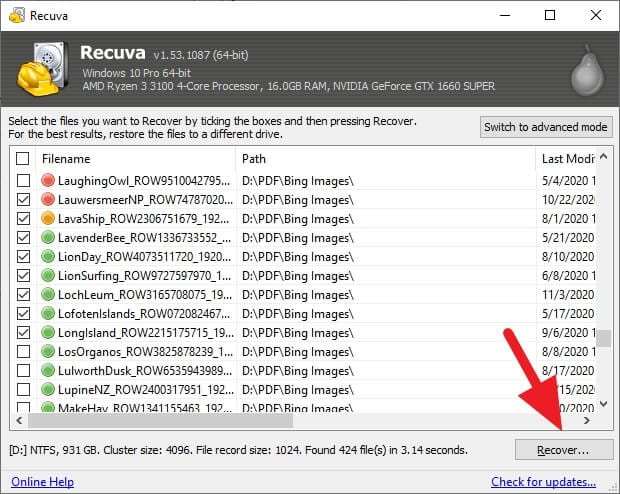Click the vertical scrollbar thumb
The height and width of the screenshot is (494, 620).
pos(603,338)
